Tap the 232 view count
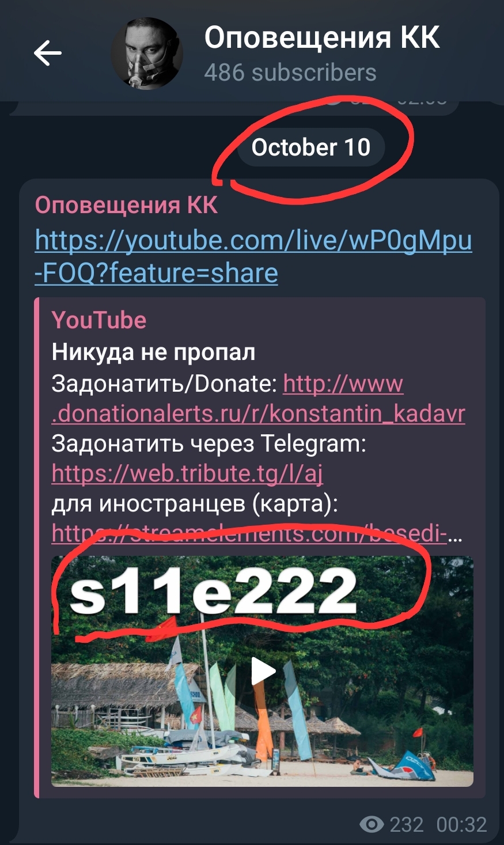The width and height of the screenshot is (504, 845). [x=407, y=825]
